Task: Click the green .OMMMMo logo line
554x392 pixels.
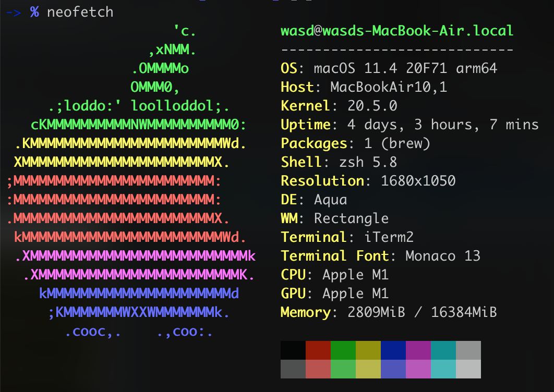Action: pos(160,68)
